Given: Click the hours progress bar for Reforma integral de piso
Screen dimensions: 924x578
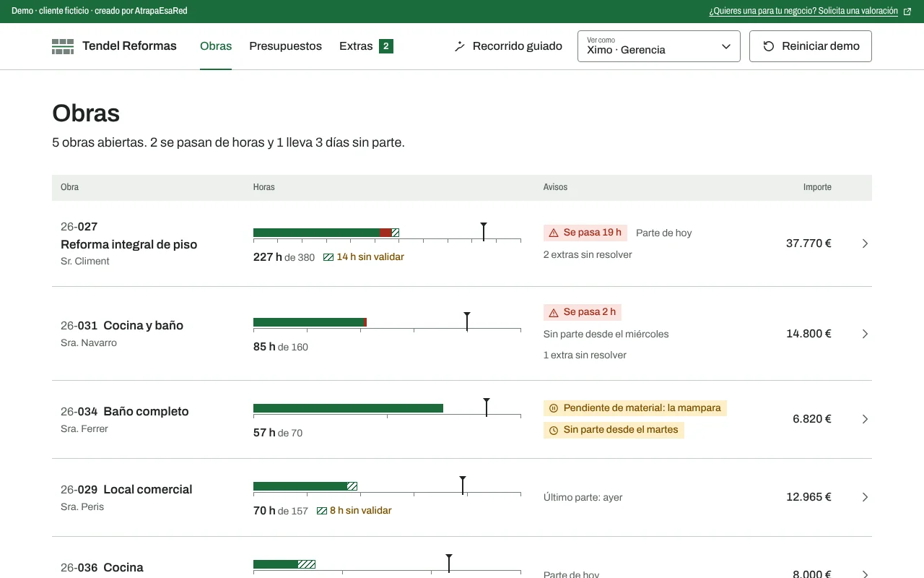Looking at the screenshot, I should (x=387, y=233).
